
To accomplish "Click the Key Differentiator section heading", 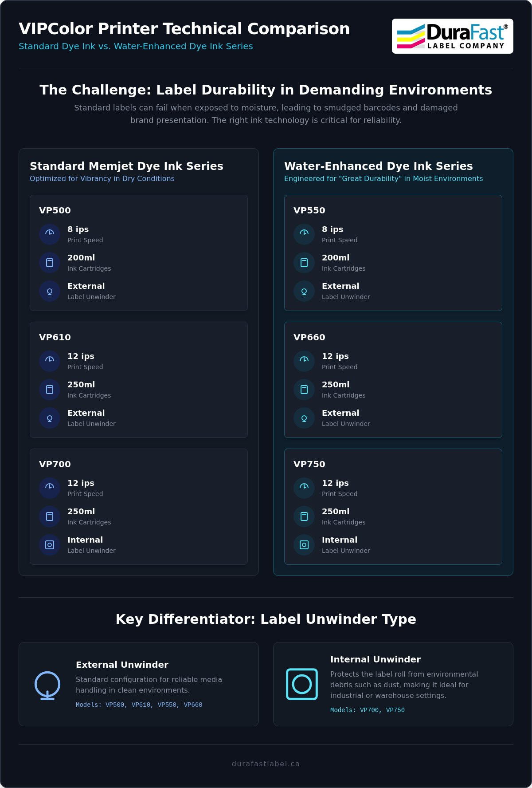I will pyautogui.click(x=266, y=619).
